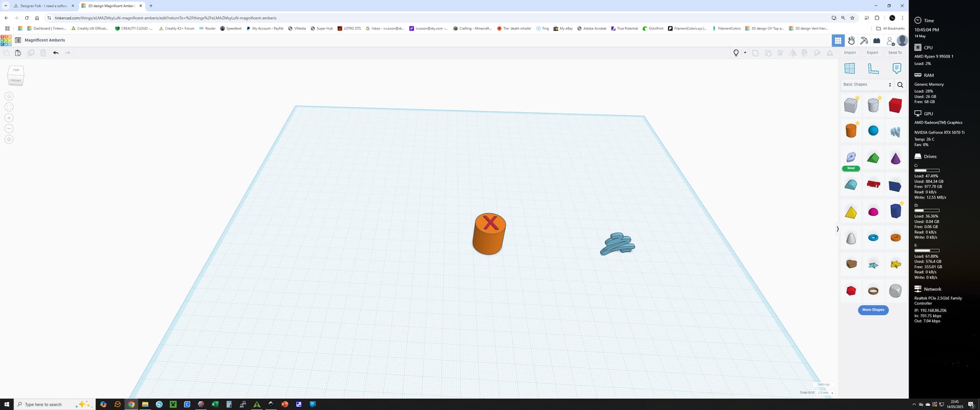
Task: Click the Tinkercad logo
Action: click(6, 40)
